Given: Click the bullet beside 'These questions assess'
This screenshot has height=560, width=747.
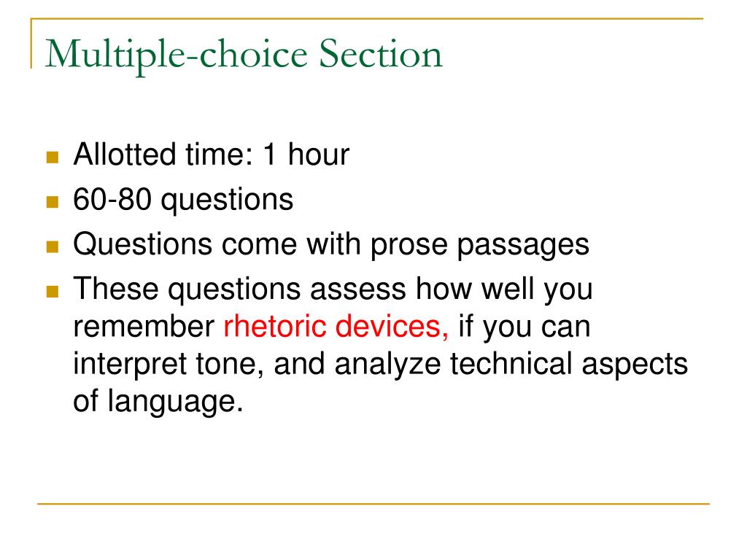Looking at the screenshot, I should point(53,292).
